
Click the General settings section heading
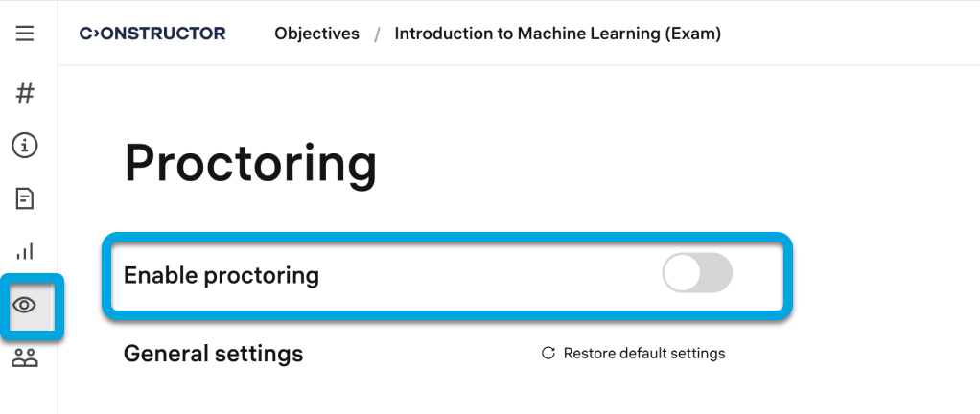point(213,354)
